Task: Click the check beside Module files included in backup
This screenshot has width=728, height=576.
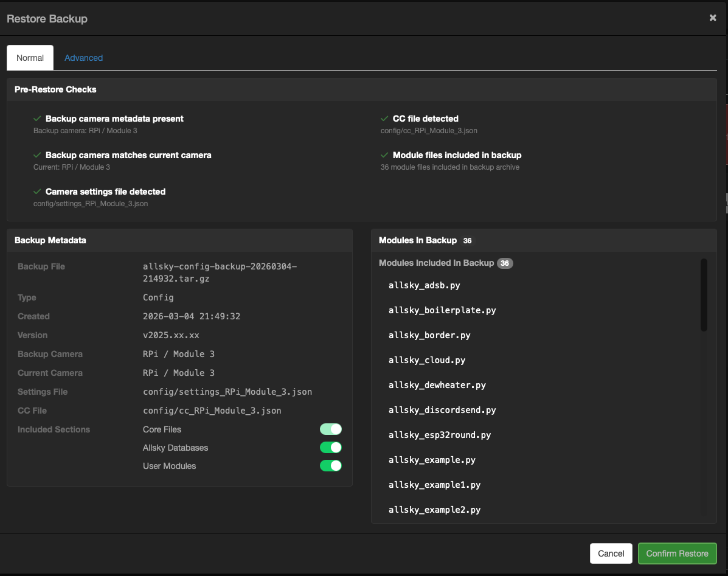Action: click(x=384, y=154)
